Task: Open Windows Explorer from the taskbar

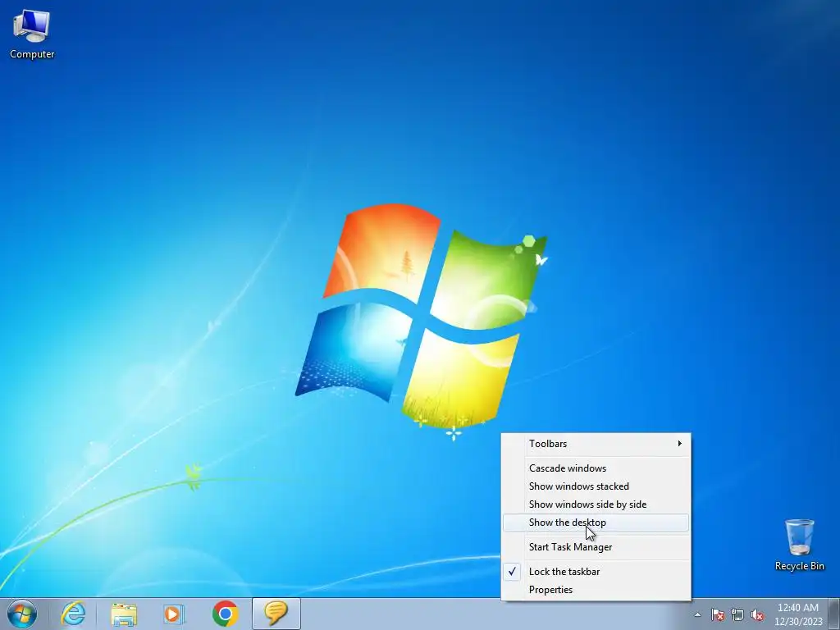Action: pos(124,614)
